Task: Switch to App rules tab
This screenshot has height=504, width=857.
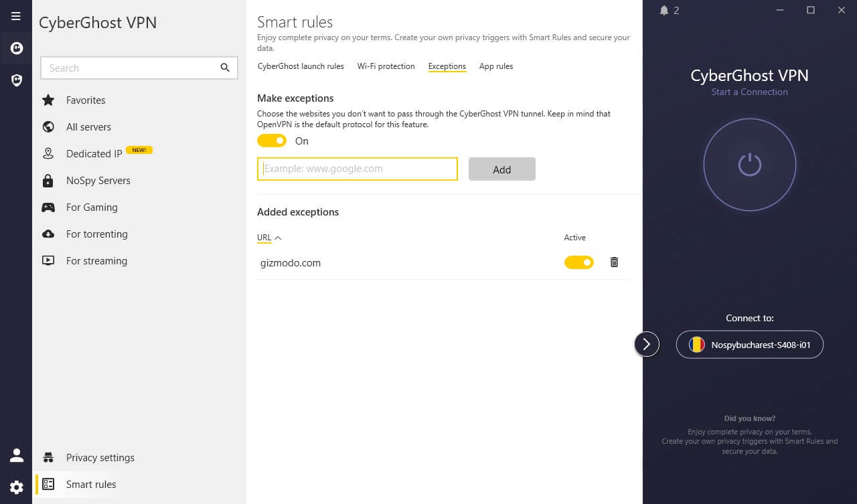Action: (x=495, y=66)
